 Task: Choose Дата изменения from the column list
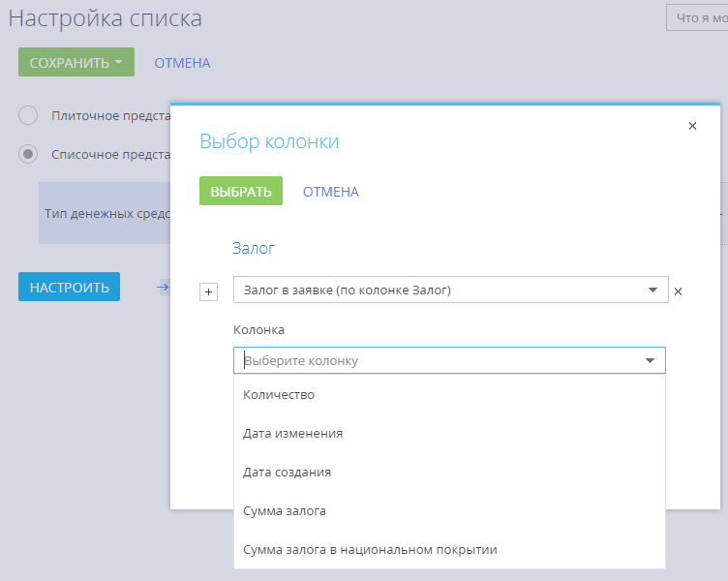pos(292,433)
